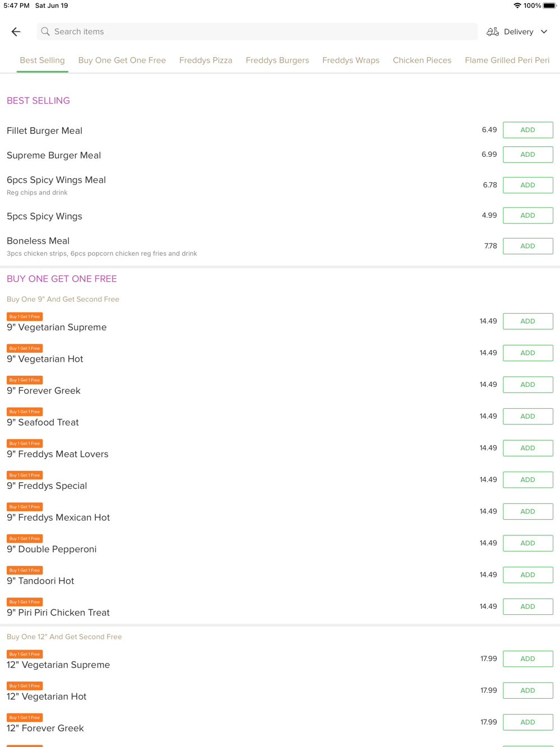This screenshot has width=560, height=747.
Task: Add Fillet Burger Meal to order
Action: [x=528, y=130]
